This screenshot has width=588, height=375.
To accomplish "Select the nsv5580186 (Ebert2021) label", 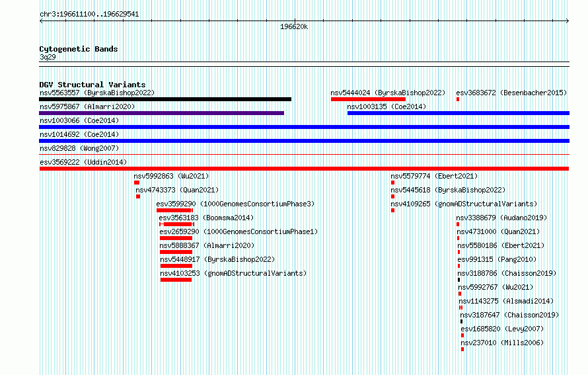I will pyautogui.click(x=501, y=245).
